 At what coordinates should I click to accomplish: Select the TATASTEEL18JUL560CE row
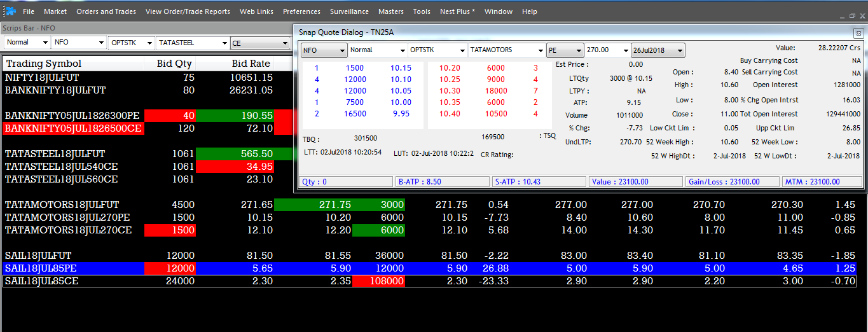(147, 179)
